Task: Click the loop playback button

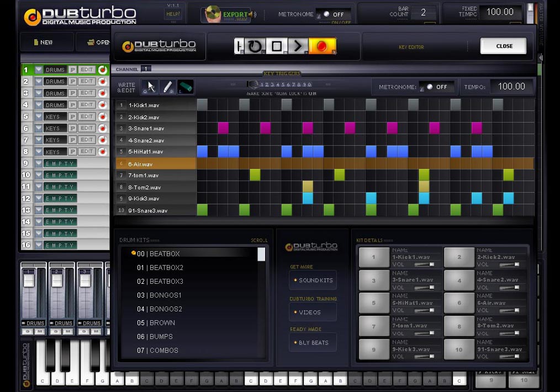Action: click(255, 46)
